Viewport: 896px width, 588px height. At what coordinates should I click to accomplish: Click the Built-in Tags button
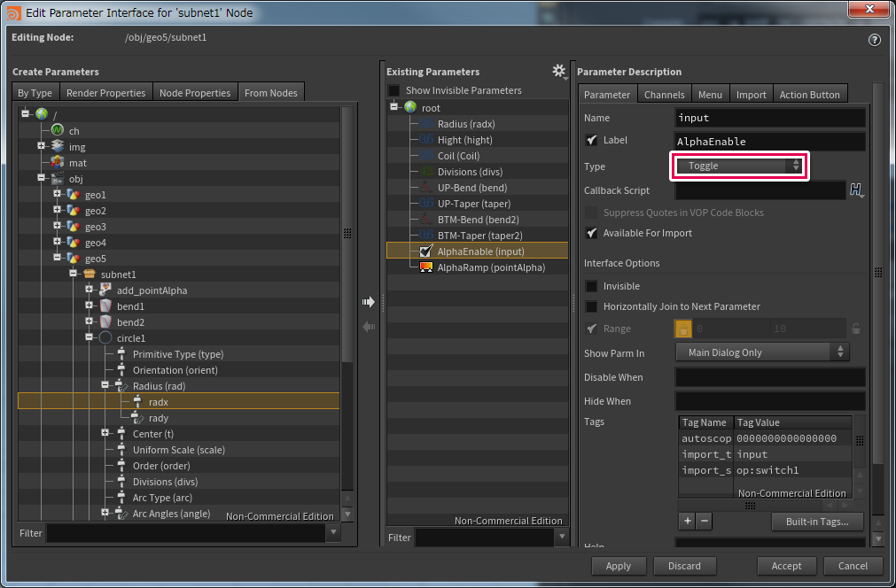tap(816, 522)
